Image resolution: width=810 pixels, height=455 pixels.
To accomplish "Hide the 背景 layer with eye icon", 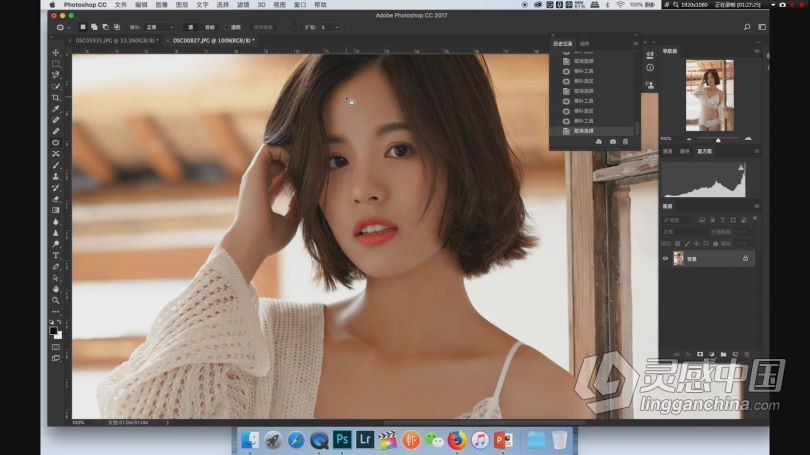I will (666, 258).
